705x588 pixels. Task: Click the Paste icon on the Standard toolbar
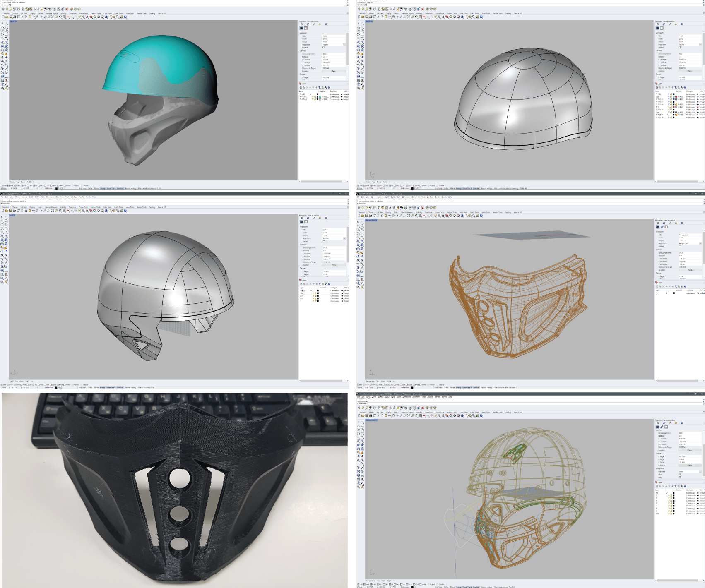click(30, 17)
